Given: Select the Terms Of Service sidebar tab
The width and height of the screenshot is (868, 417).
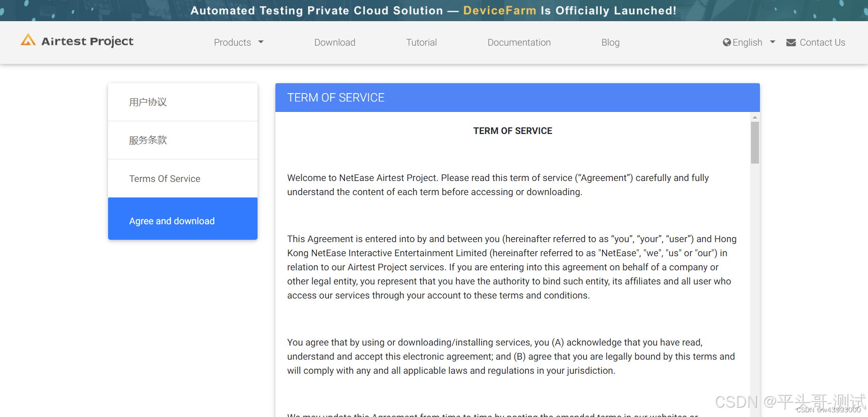Looking at the screenshot, I should (183, 179).
